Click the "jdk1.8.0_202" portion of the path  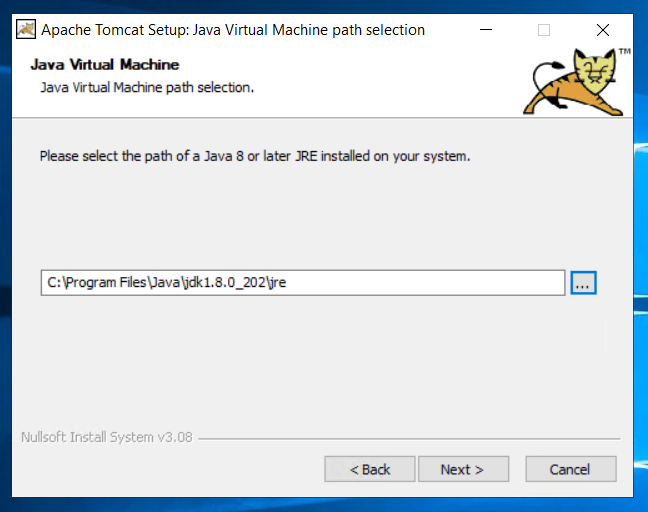(225, 283)
